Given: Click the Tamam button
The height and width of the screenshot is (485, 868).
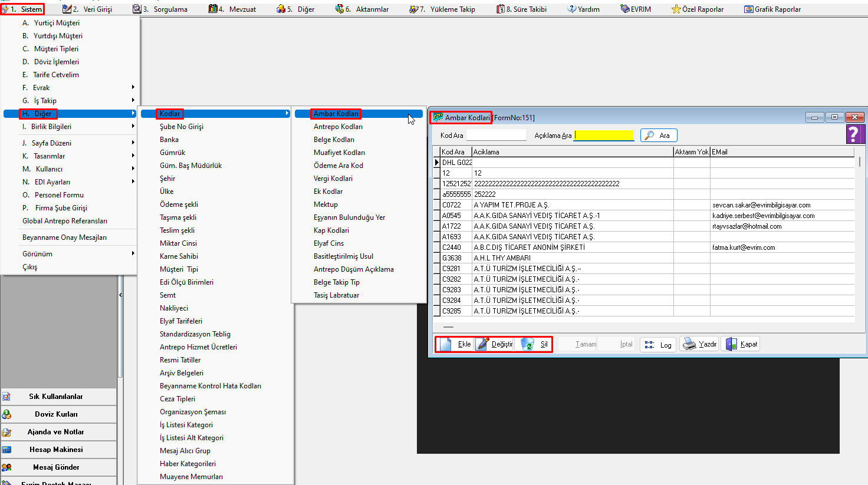Looking at the screenshot, I should point(578,344).
